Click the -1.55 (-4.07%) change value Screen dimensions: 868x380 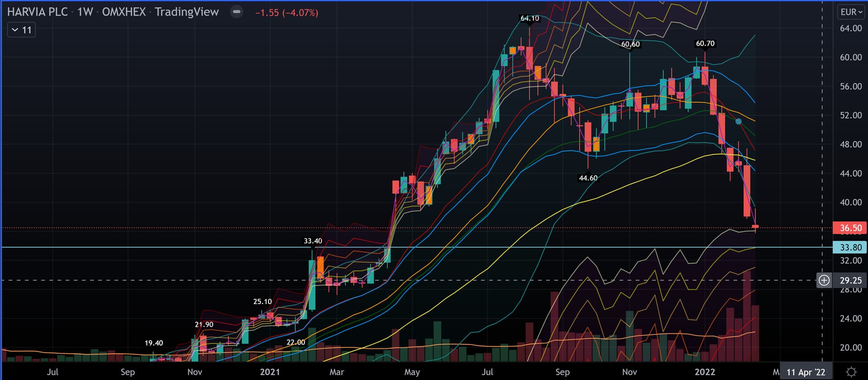coord(287,13)
